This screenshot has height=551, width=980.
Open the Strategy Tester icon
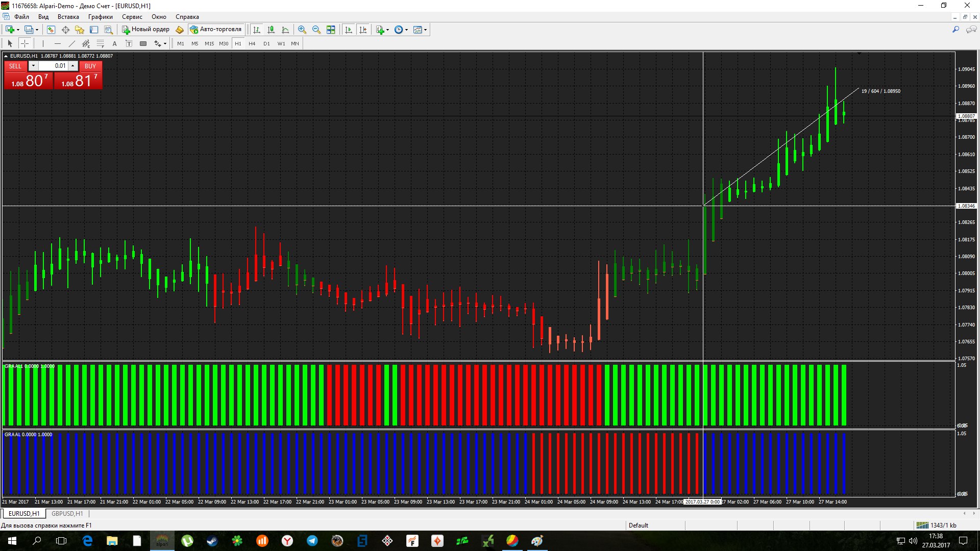coord(108,30)
